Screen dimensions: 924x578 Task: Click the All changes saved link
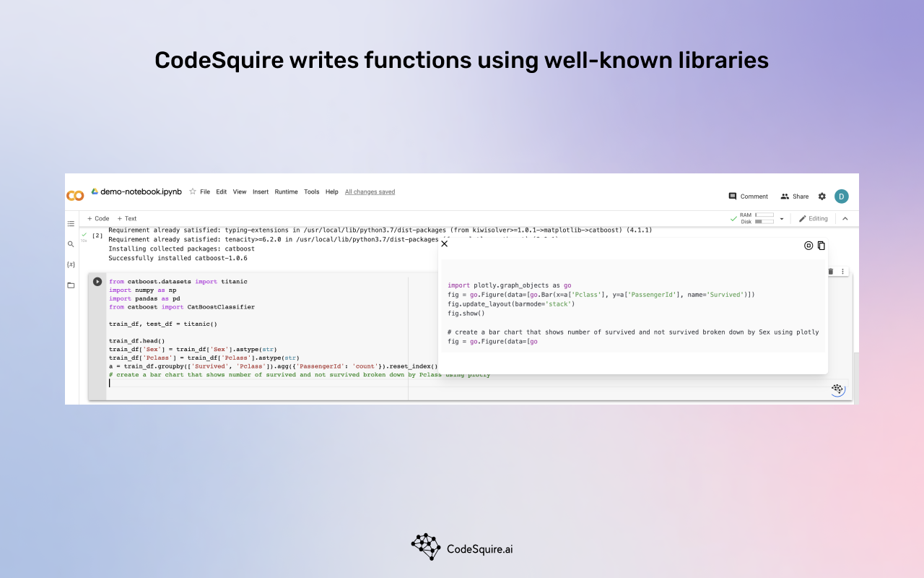[370, 192]
